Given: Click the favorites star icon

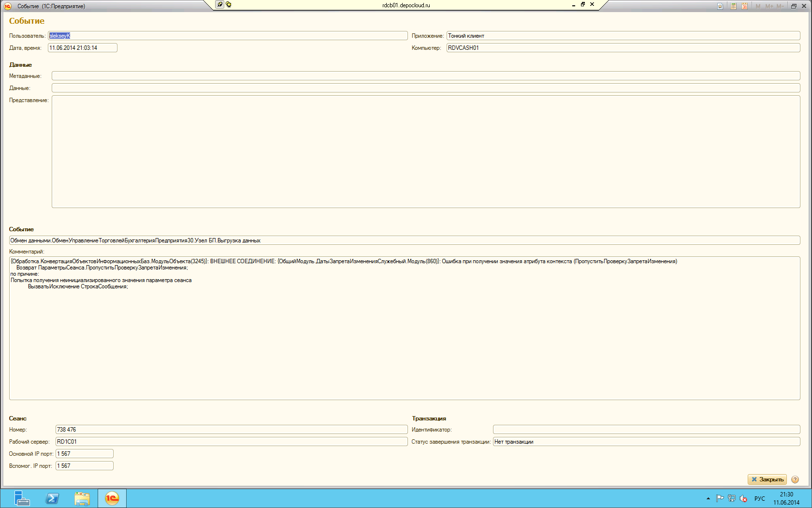Looking at the screenshot, I should pos(720,6).
